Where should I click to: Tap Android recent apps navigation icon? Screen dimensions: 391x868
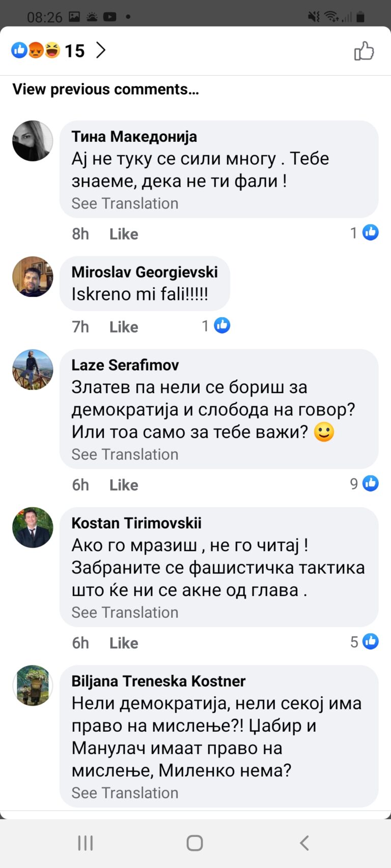tap(86, 843)
